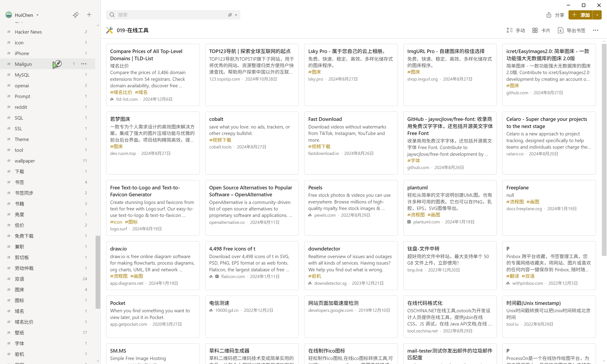Select the Theme tag row
Viewport: 607px width, 364px height.
tap(48, 139)
